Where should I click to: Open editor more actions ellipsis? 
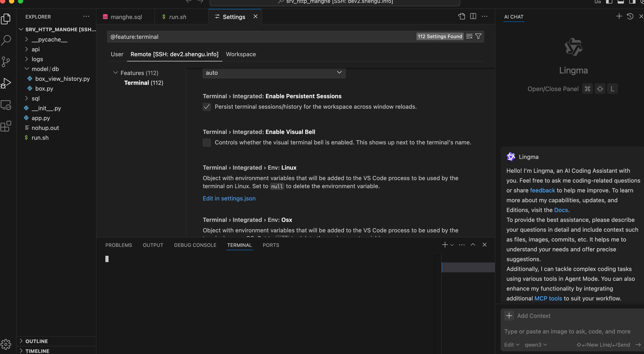(x=485, y=17)
